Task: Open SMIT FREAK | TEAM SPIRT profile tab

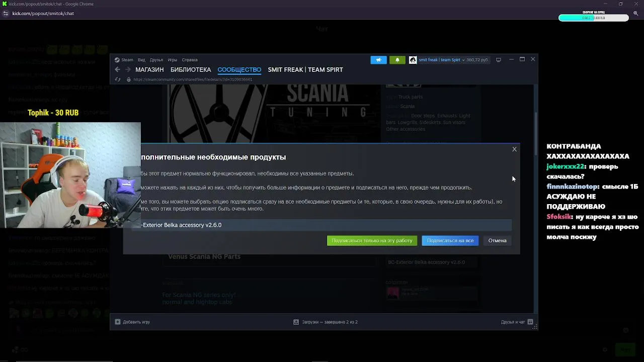Action: tap(305, 70)
